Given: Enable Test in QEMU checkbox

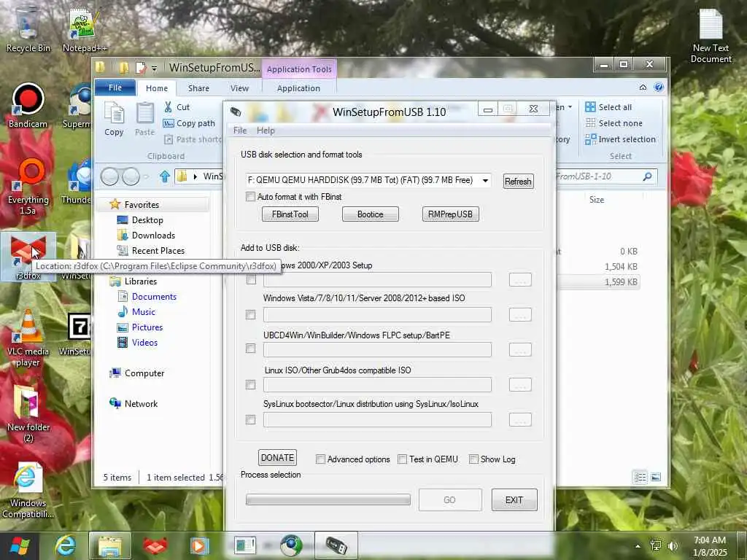Looking at the screenshot, I should click(x=403, y=459).
